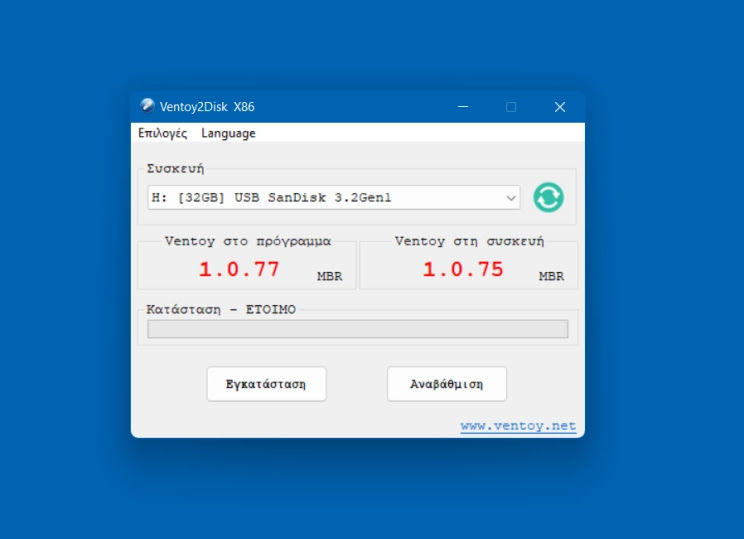
Task: Expand the Συσκευή device dropdown
Action: tap(334, 197)
